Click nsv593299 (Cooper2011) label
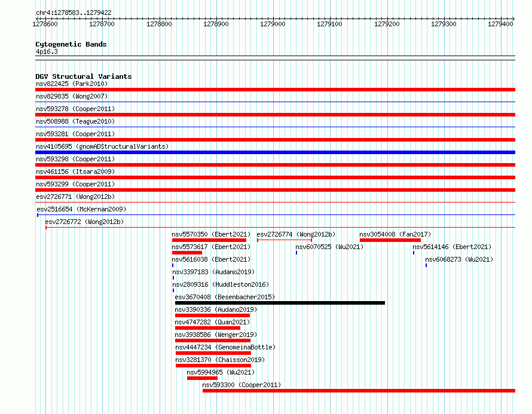Image resolution: width=532 pixels, height=414 pixels. click(x=75, y=184)
